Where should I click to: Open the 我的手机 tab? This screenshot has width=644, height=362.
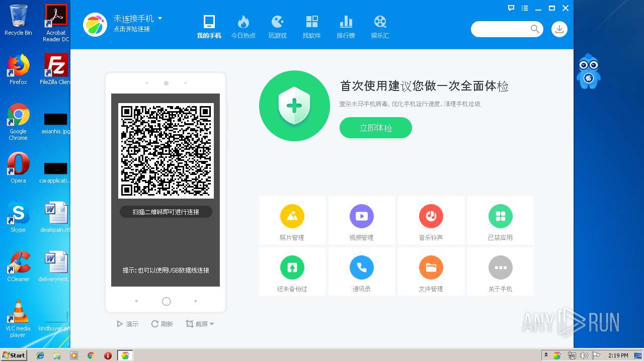(x=209, y=27)
